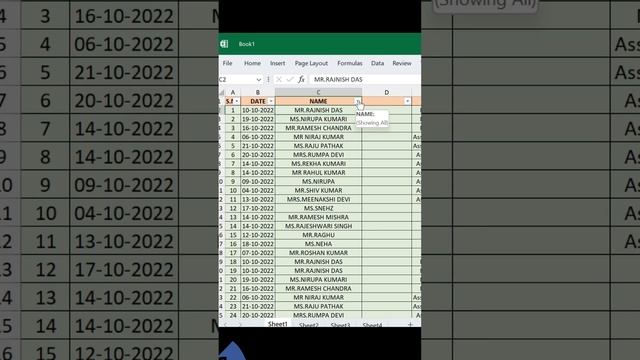Select MR.RAJNISH DAS cell in serial 19 row

pos(318,271)
